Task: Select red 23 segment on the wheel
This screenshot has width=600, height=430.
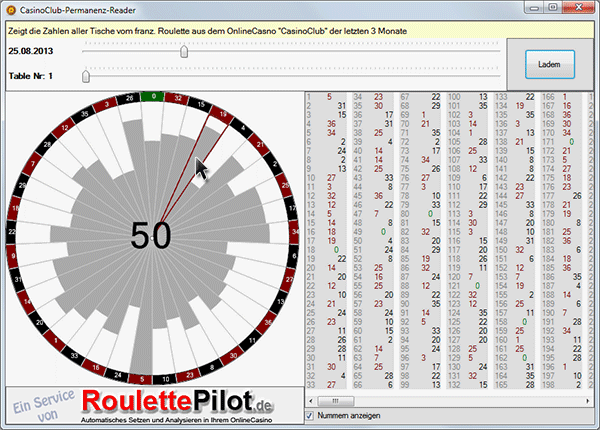Action: coord(189,376)
